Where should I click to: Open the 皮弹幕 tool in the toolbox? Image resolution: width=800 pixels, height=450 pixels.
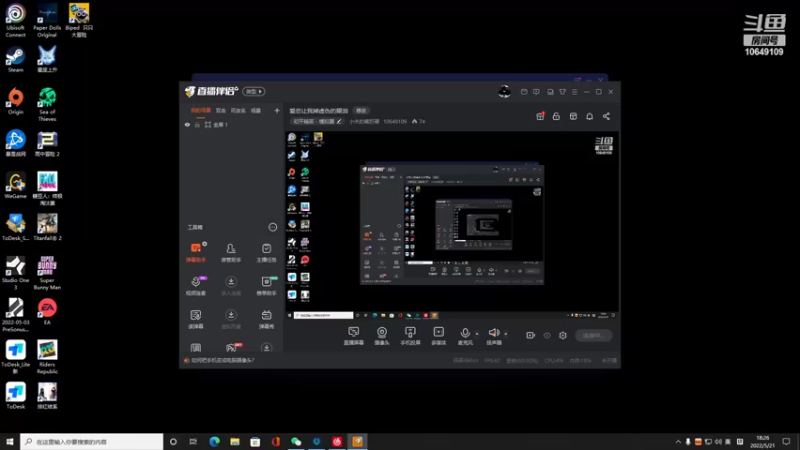click(x=196, y=319)
